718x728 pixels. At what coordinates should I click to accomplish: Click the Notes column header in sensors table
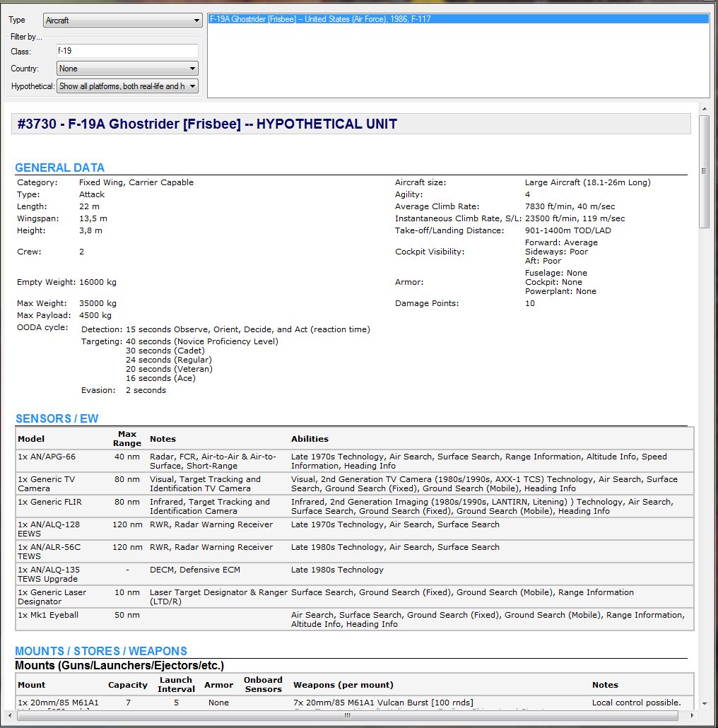(163, 439)
